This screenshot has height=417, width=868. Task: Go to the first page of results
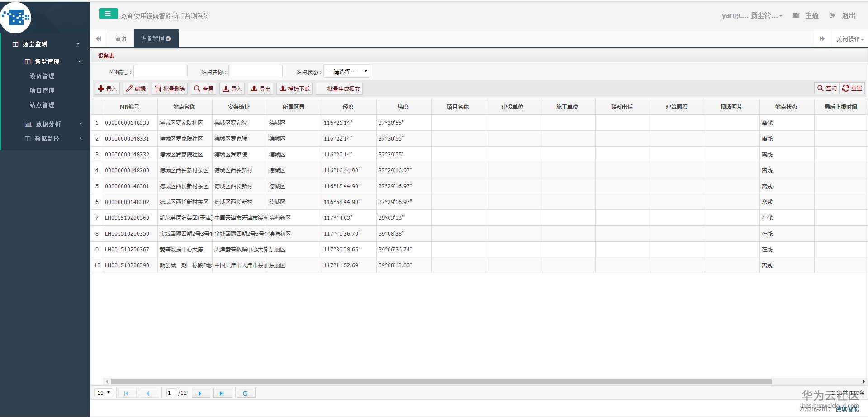126,393
